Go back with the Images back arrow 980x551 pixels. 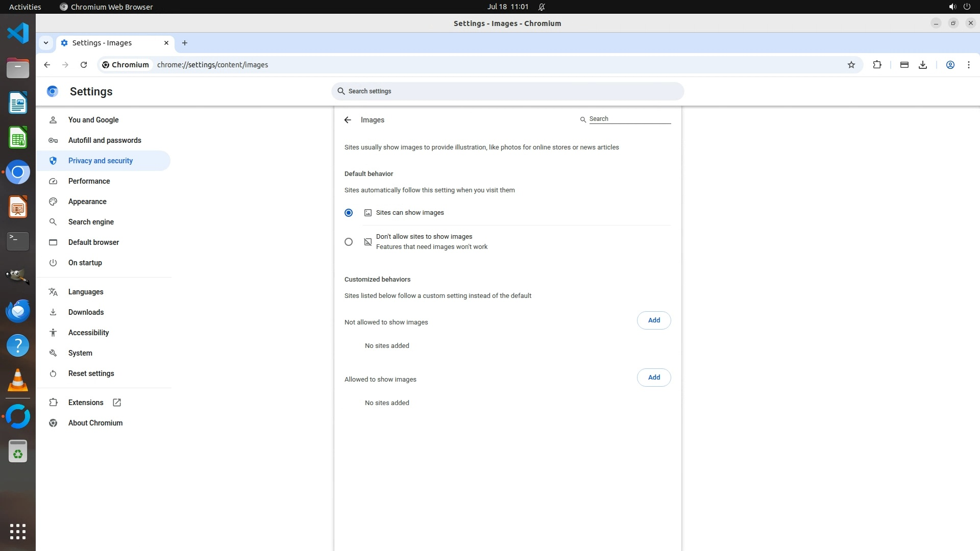click(348, 120)
